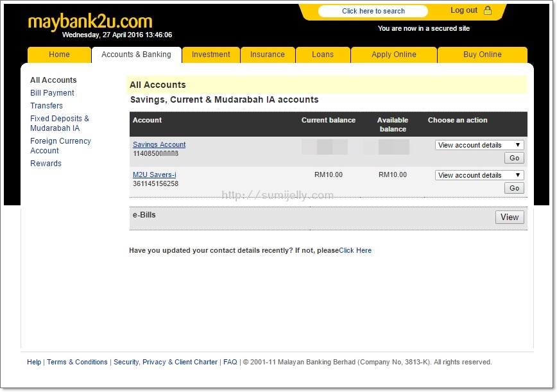
Task: Open the Help footer link
Action: [34, 362]
